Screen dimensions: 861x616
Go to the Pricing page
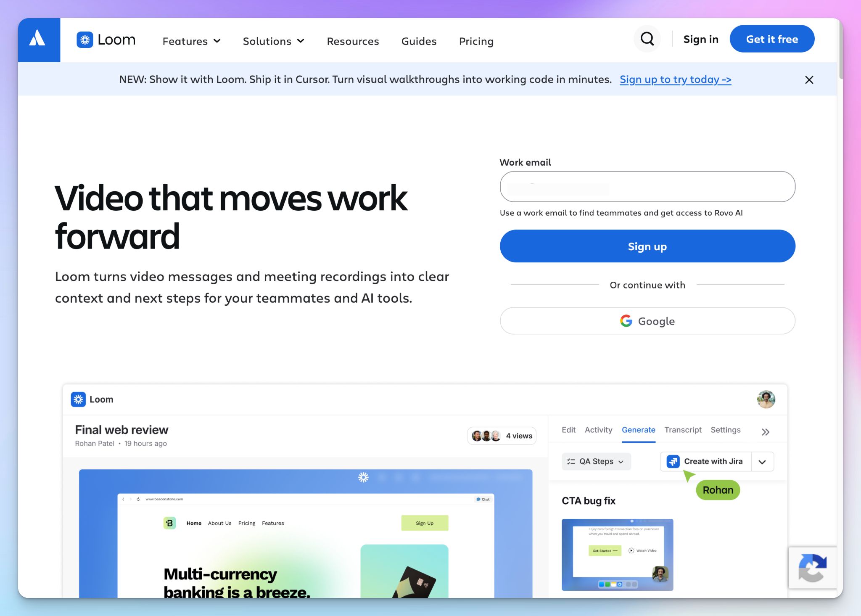[x=476, y=41]
